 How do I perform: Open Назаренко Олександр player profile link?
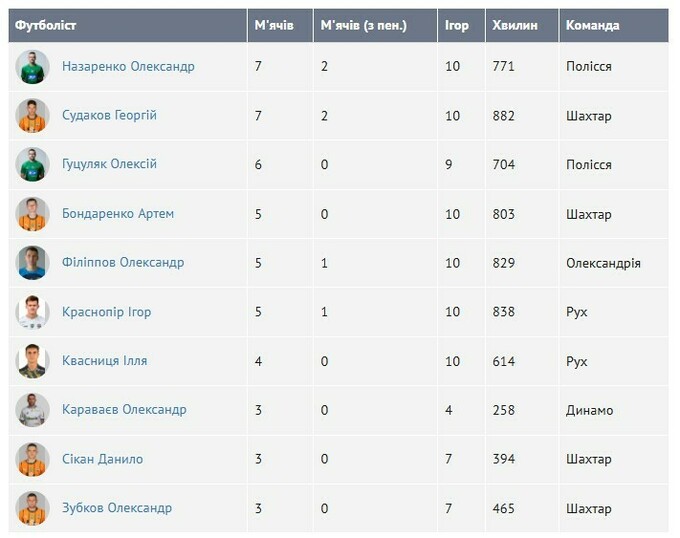pyautogui.click(x=128, y=66)
